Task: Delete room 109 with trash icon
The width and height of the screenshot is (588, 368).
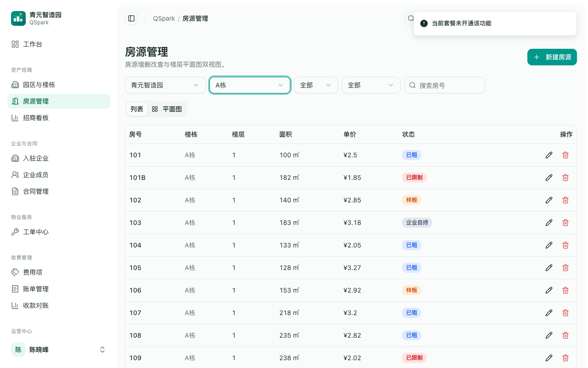Action: [565, 358]
